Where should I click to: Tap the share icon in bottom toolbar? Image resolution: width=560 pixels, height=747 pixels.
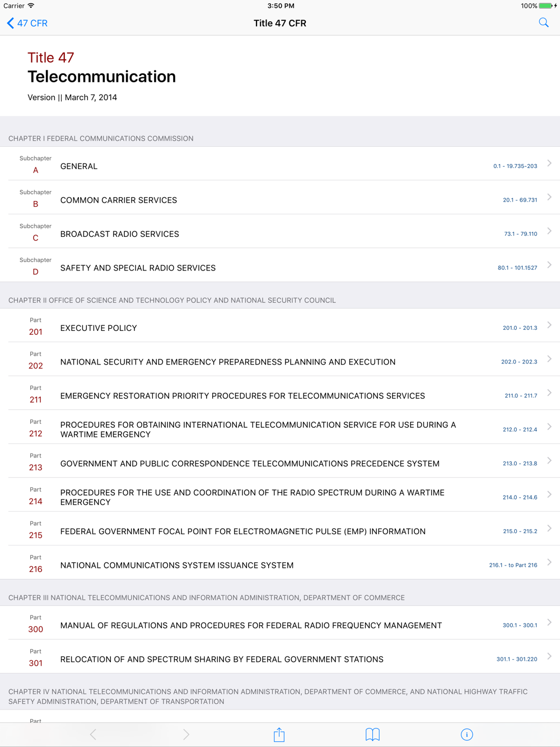[x=279, y=735]
